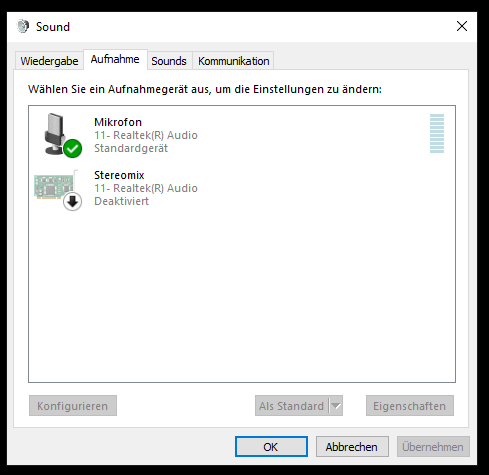
Task: Select the Aufnahme tab
Action: pyautogui.click(x=115, y=59)
